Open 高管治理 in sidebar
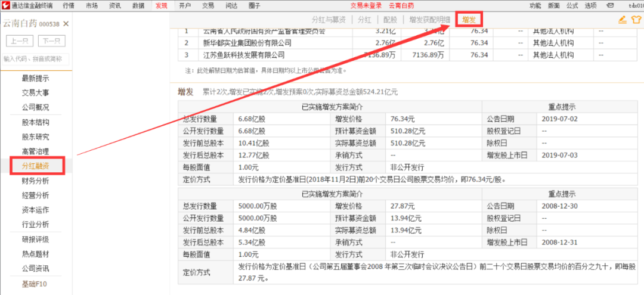Image resolution: width=644 pixels, height=295 pixels. (x=35, y=151)
